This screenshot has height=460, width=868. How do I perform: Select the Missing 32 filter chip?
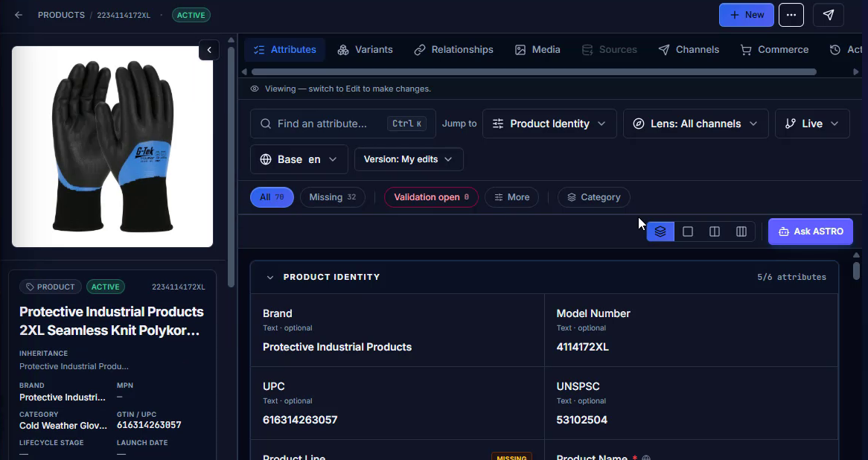(332, 197)
